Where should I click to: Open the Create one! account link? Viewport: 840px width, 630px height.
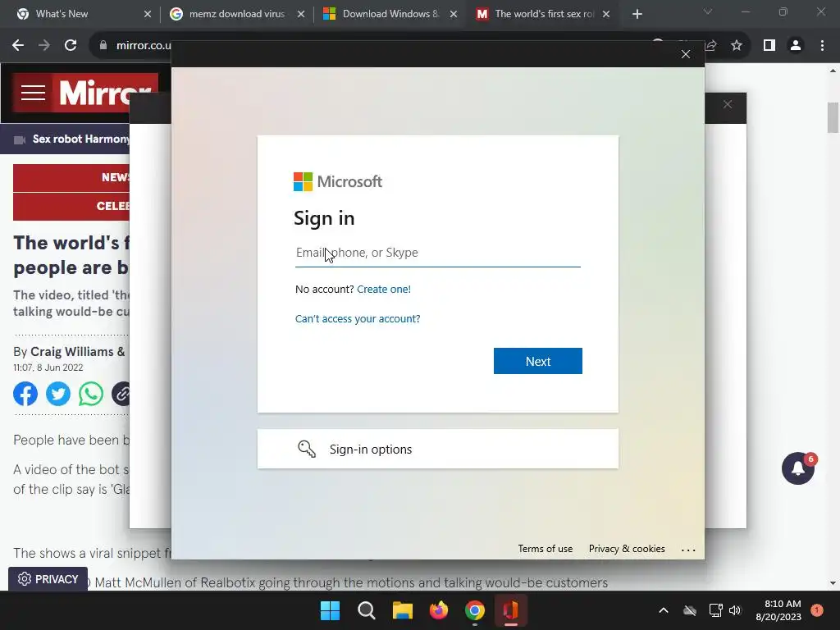[x=384, y=290]
